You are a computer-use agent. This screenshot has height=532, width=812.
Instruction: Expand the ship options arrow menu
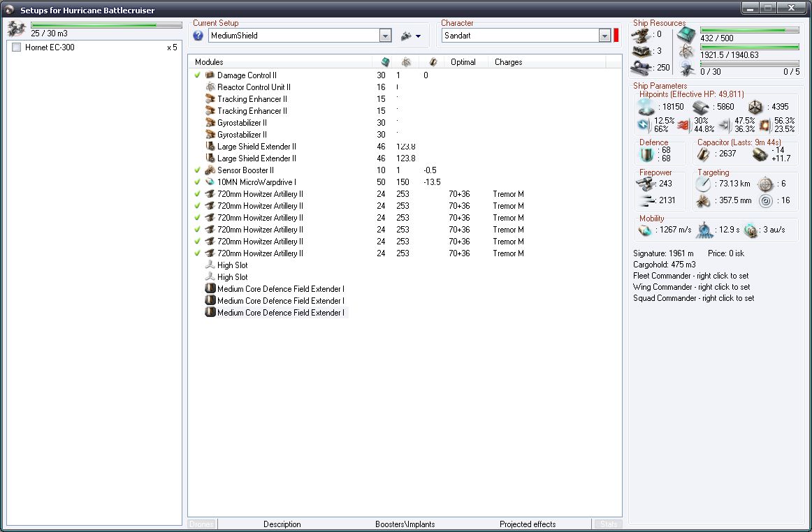click(418, 36)
